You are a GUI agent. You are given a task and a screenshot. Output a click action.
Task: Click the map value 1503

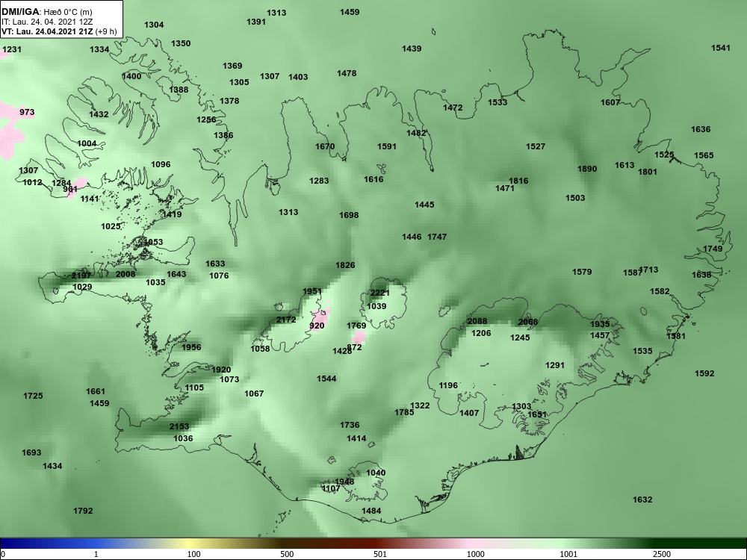pos(575,198)
